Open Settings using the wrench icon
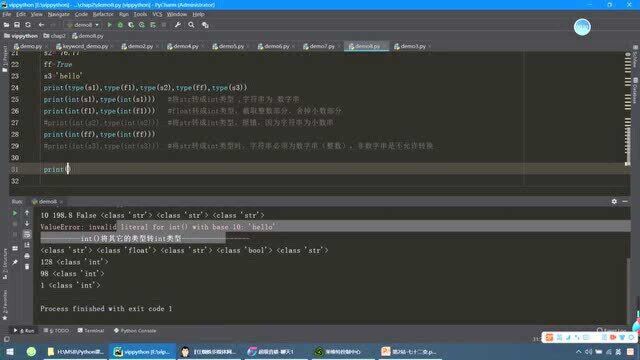This screenshot has height=360, width=640. pyautogui.click(x=178, y=25)
